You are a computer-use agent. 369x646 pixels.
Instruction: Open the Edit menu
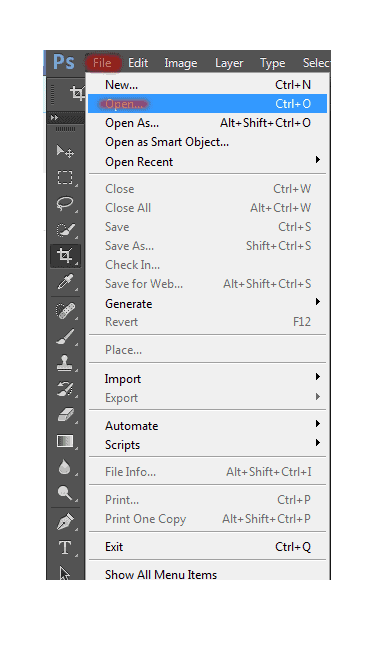click(x=138, y=63)
